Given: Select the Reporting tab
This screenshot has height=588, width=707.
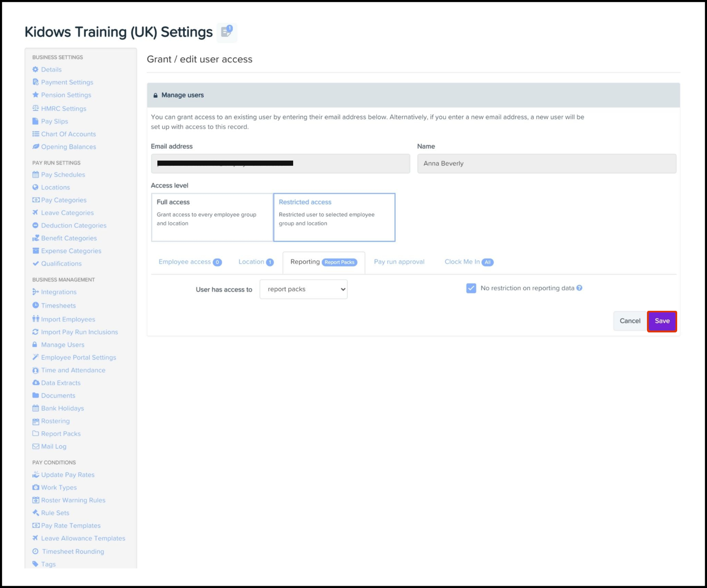Looking at the screenshot, I should point(324,262).
